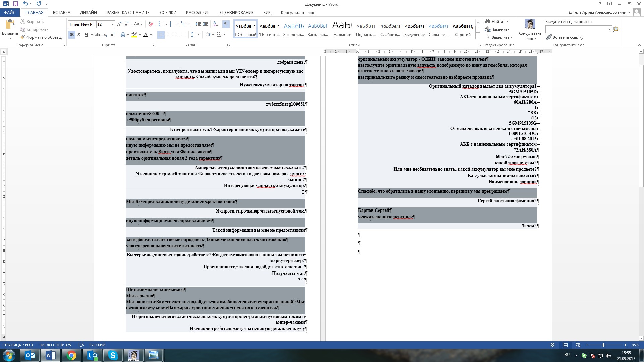Switch to the ВСТАВКА ribbon tab
Screen dimensions: 644x362
point(61,12)
